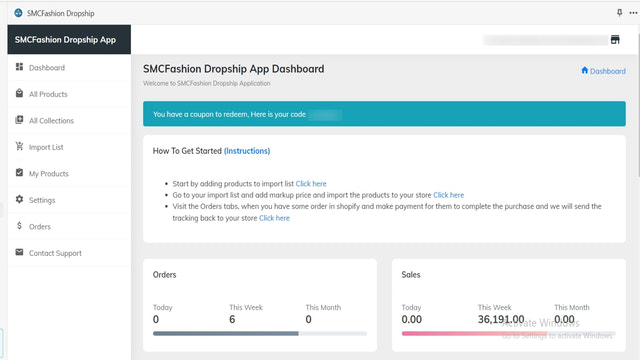Open the three-dot more options menu
Viewport: 640px width, 360px height.
(633, 13)
